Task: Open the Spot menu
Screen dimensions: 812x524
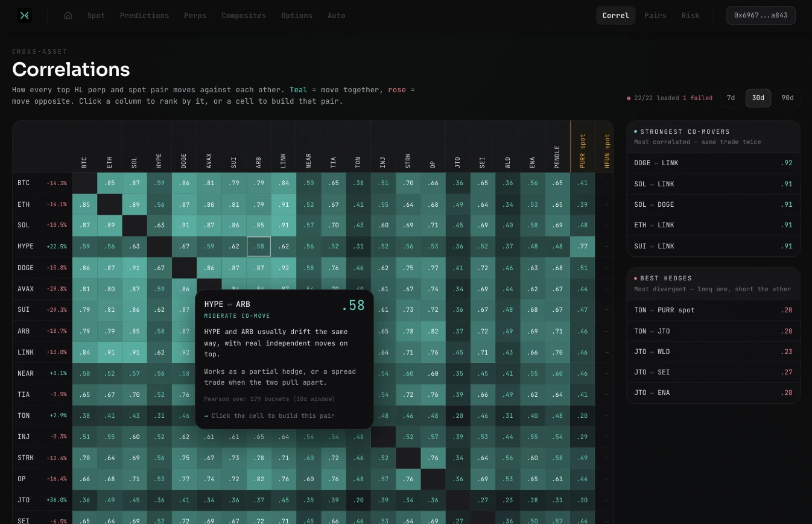Action: (96, 16)
